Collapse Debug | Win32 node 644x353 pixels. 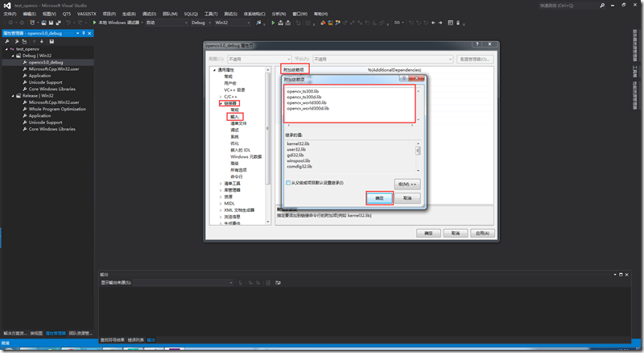click(x=13, y=56)
